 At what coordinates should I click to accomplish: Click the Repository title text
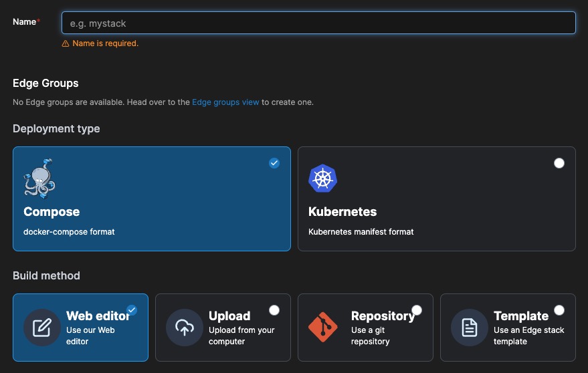[383, 316]
